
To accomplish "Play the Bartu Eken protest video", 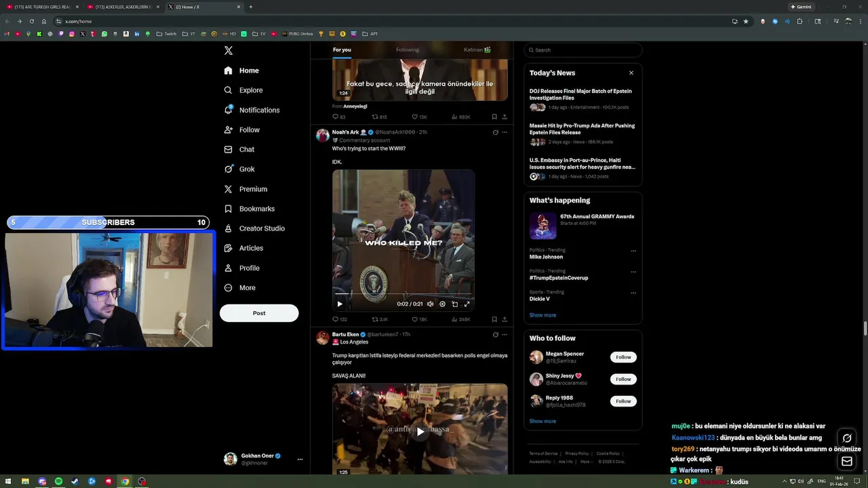I will pos(420,431).
